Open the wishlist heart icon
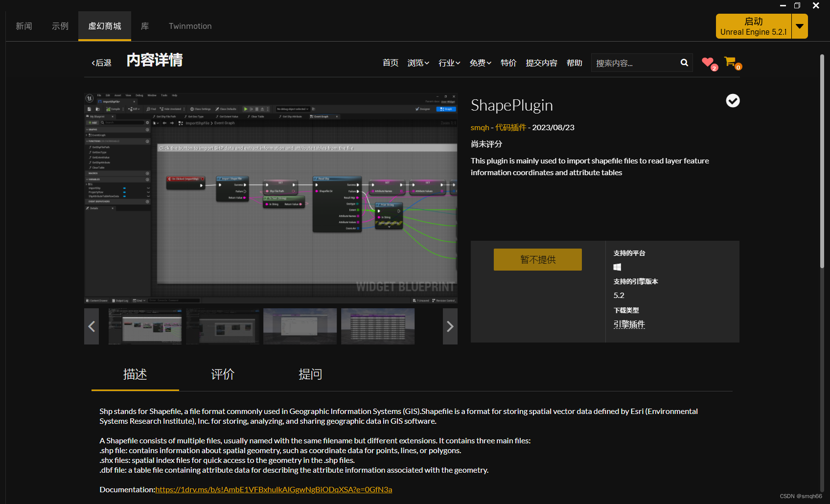Screen dimensions: 830x504 tap(708, 63)
